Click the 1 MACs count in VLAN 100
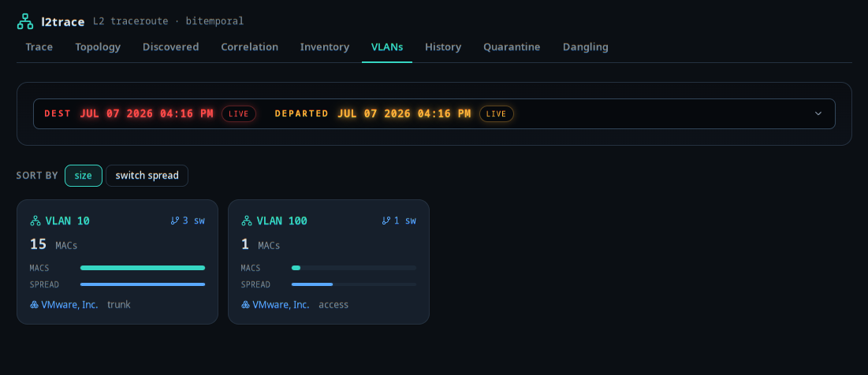 261,244
